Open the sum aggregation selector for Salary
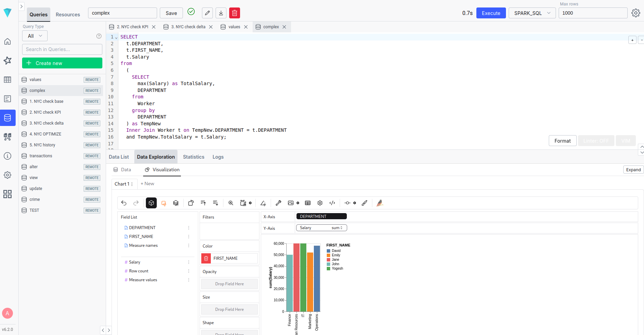Viewport: 644px width, 335px height. 337,228
